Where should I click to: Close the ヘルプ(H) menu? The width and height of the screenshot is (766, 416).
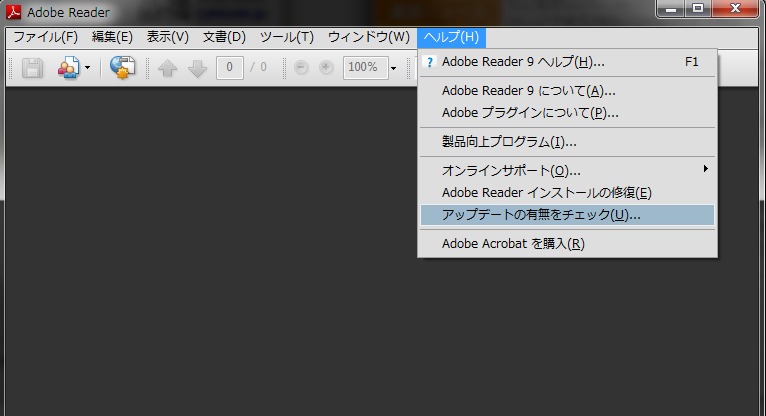click(451, 37)
